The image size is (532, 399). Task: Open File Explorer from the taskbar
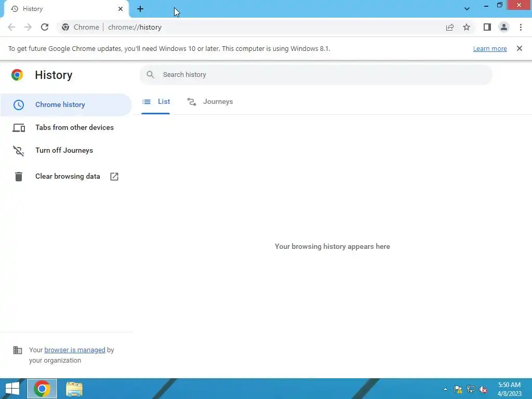click(74, 389)
